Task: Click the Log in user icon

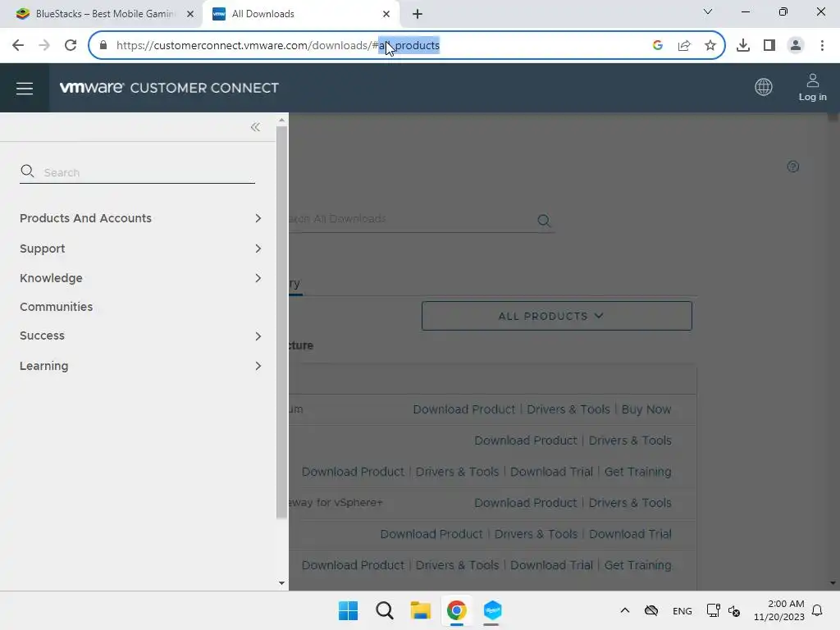Action: point(812,87)
